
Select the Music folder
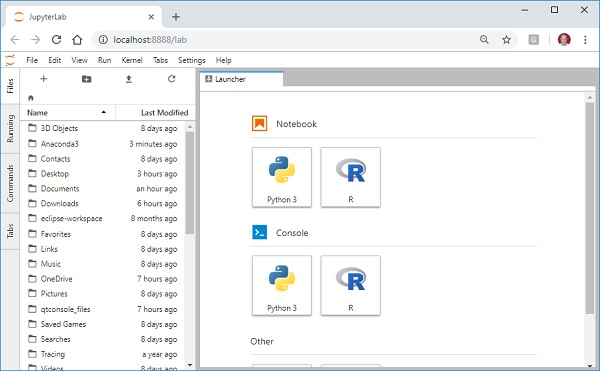tap(103, 264)
